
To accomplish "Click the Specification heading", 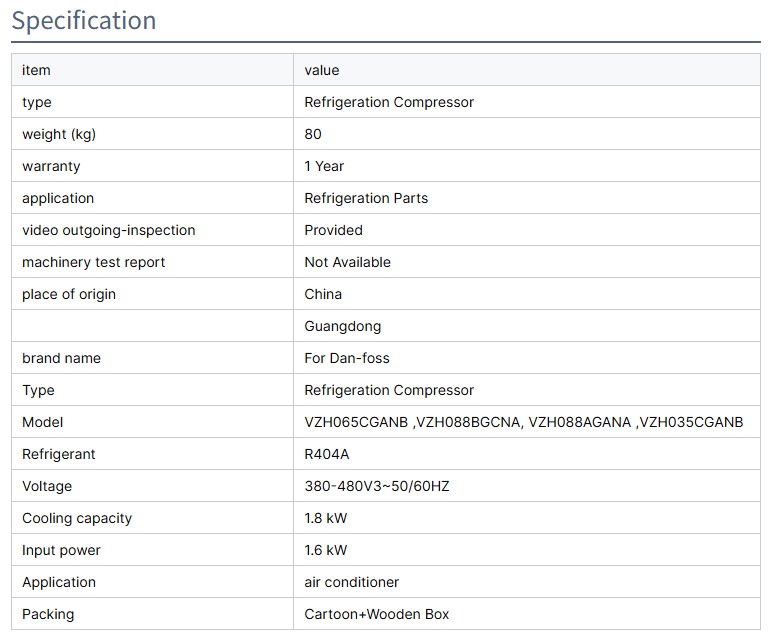I will (84, 21).
